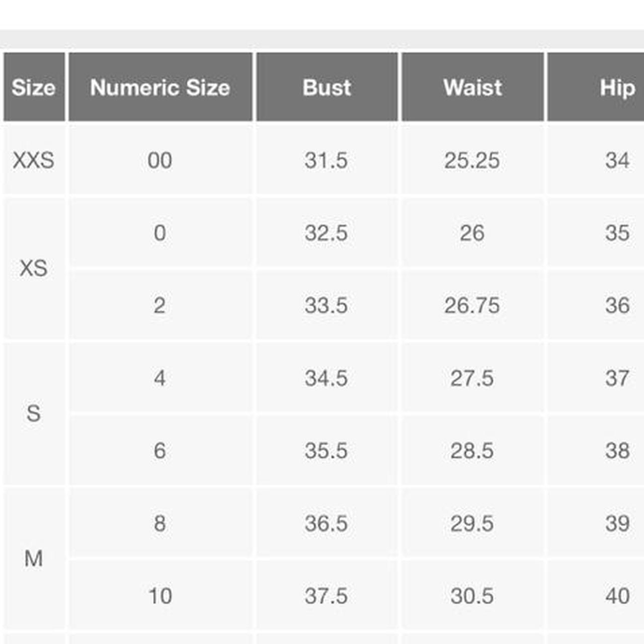Select the 34.5 bust measurement cell
The image size is (644, 644).
pos(326,378)
